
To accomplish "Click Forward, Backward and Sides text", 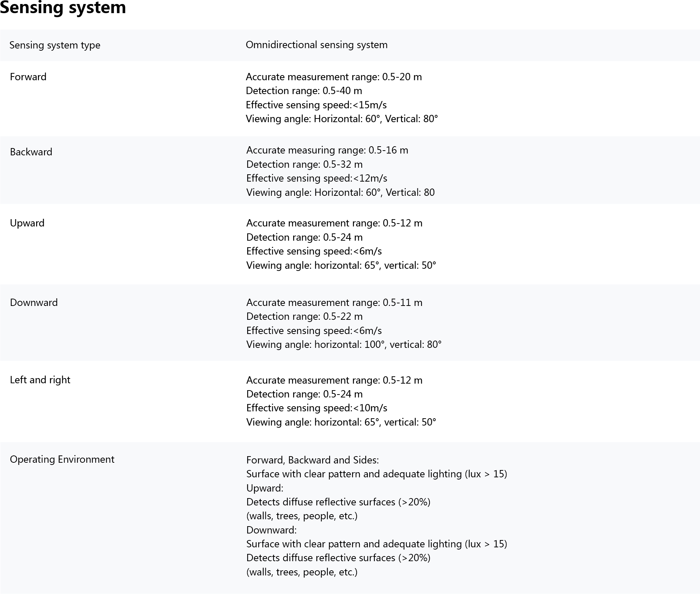I will 313,460.
